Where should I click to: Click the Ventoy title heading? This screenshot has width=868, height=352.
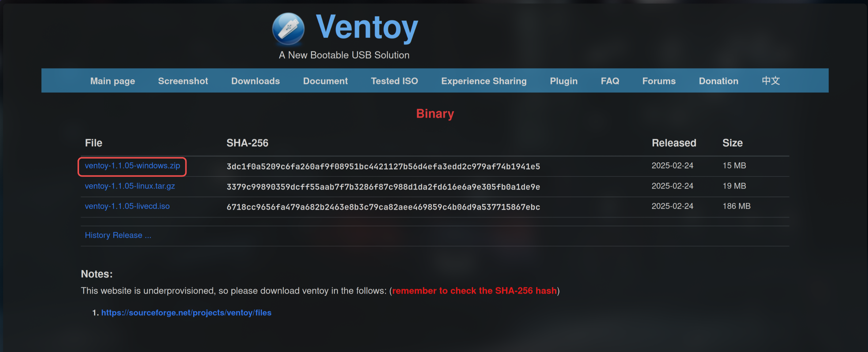(x=367, y=28)
